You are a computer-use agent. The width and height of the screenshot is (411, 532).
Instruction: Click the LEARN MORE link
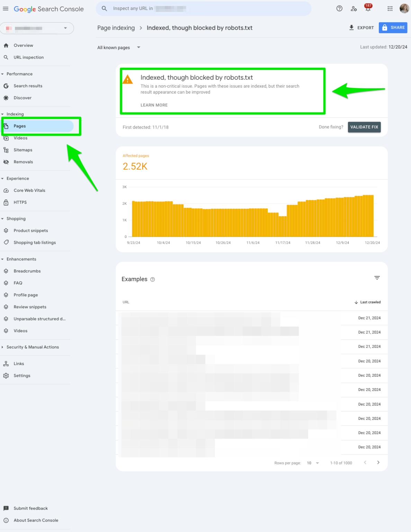coord(154,105)
